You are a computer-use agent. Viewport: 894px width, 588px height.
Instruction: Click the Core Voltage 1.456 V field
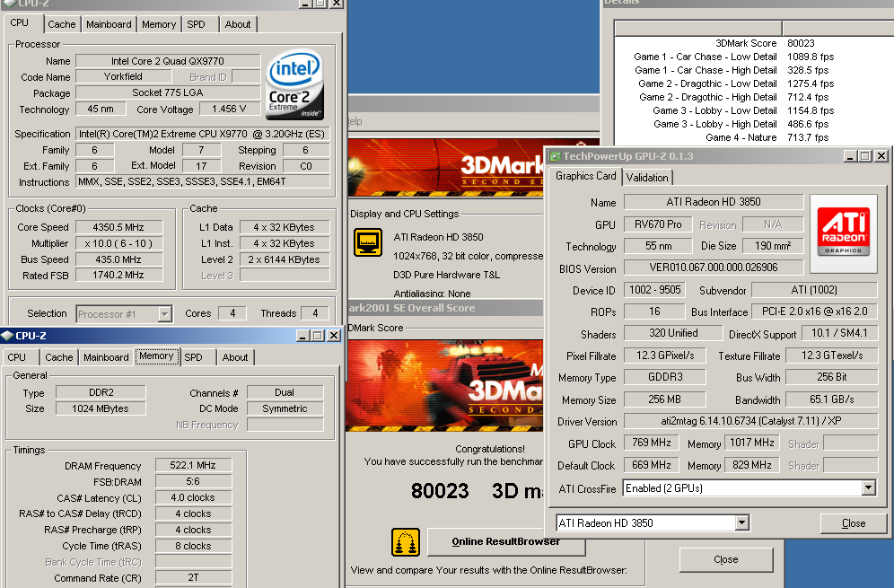229,109
